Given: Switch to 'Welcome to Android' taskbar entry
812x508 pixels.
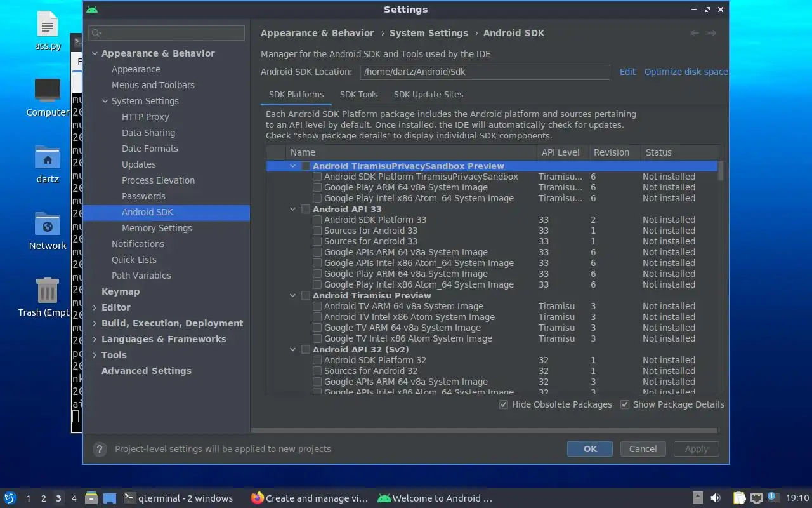Looking at the screenshot, I should [x=435, y=498].
